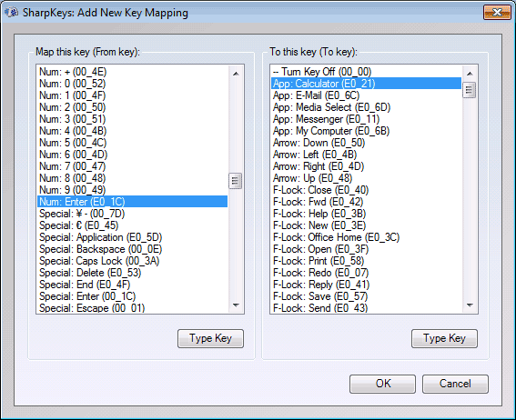The height and width of the screenshot is (420, 516).
Task: Choose 'F-Lock: New (E0_3E)' row
Action: (x=366, y=225)
